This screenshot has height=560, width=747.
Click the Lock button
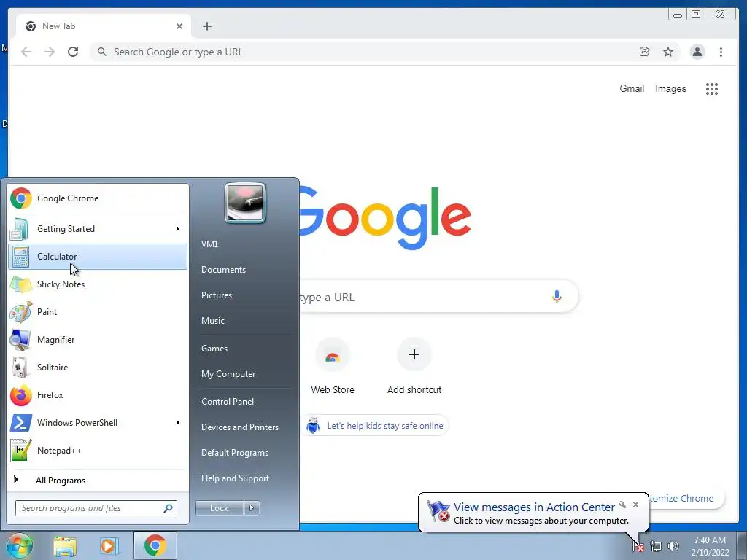tap(219, 508)
